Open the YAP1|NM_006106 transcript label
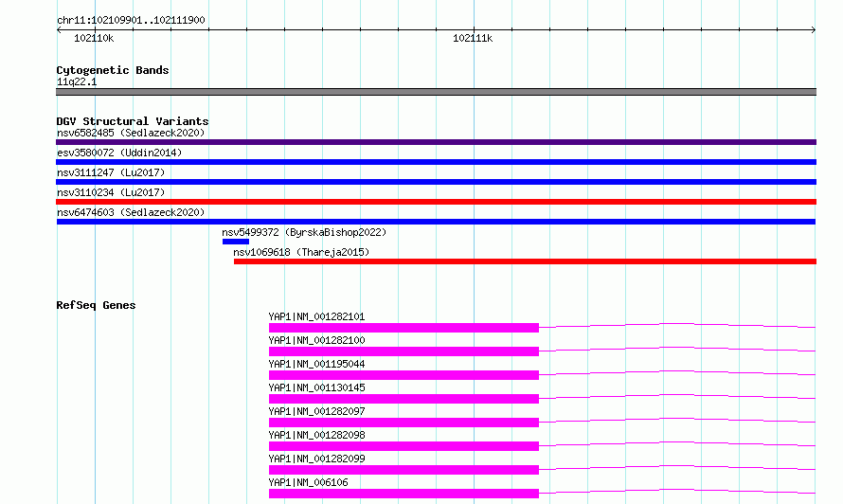 308,482
